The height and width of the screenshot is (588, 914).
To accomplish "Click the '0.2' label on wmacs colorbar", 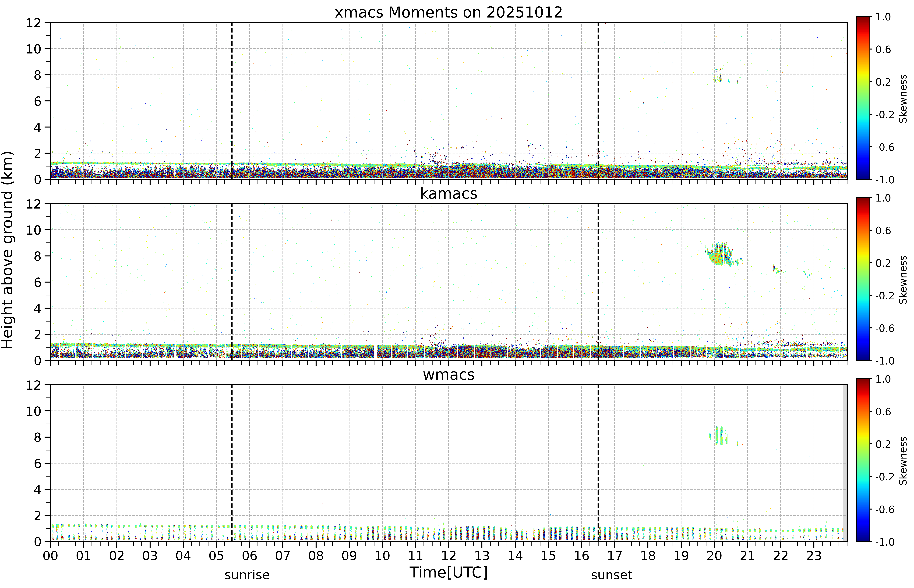I will click(883, 444).
